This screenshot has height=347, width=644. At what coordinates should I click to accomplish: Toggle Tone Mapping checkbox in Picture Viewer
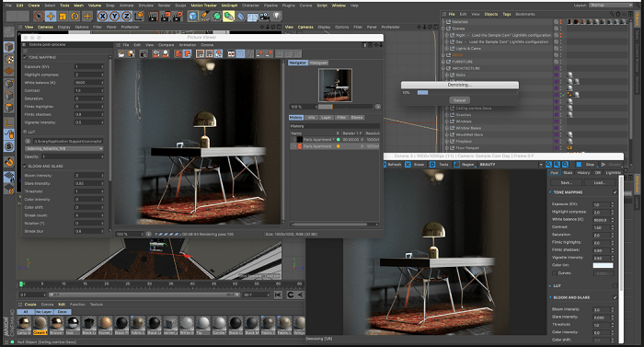click(x=25, y=57)
